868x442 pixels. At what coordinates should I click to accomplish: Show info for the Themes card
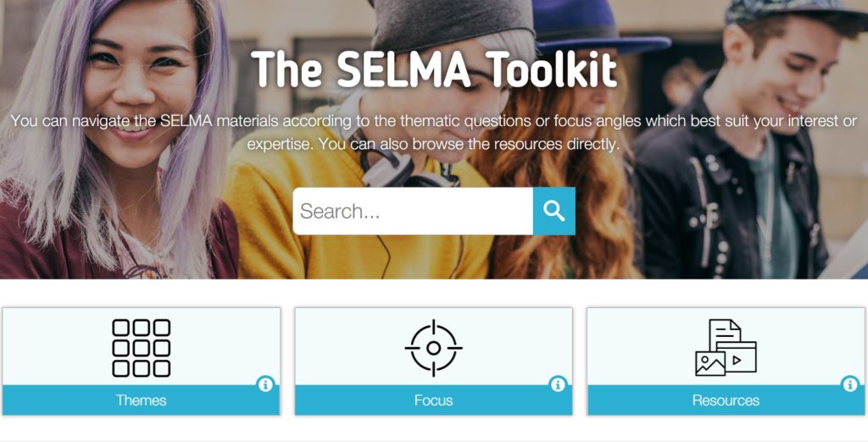tap(265, 384)
